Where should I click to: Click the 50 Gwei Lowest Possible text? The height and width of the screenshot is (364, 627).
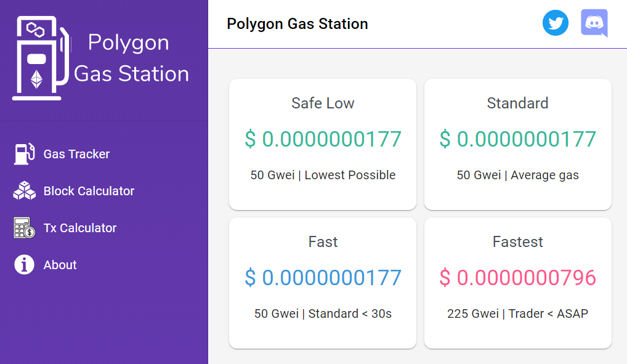tap(323, 175)
